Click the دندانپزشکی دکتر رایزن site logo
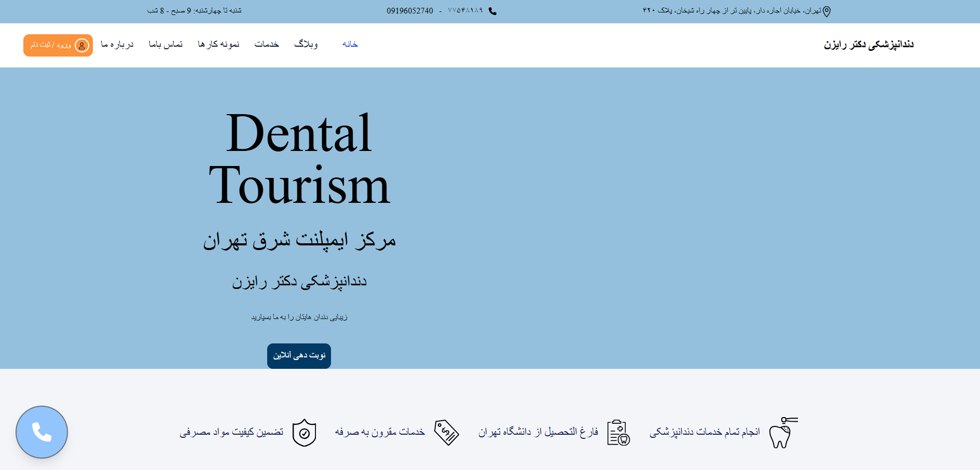 point(868,45)
